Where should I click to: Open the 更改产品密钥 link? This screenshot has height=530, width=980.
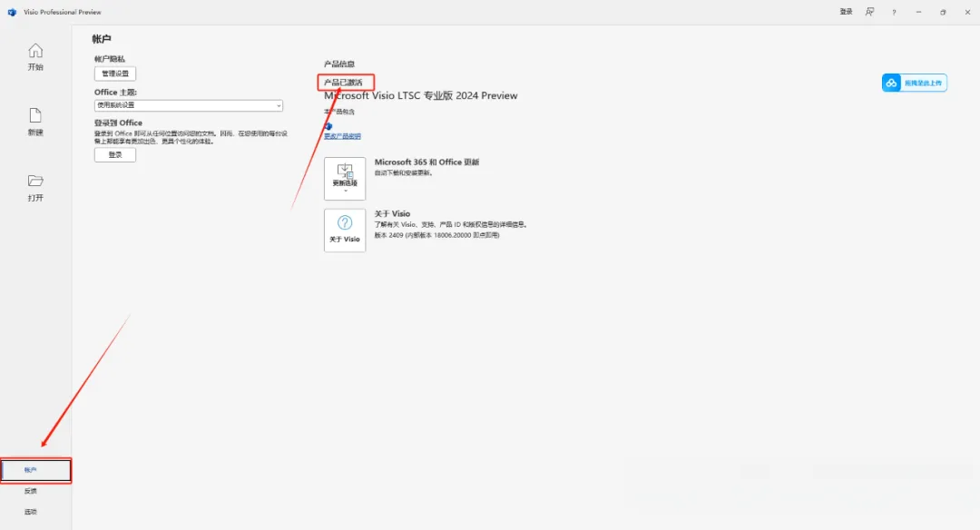(x=342, y=136)
